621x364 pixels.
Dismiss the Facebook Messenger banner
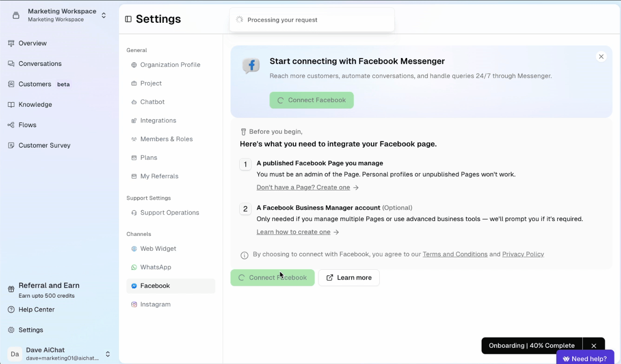click(x=601, y=56)
